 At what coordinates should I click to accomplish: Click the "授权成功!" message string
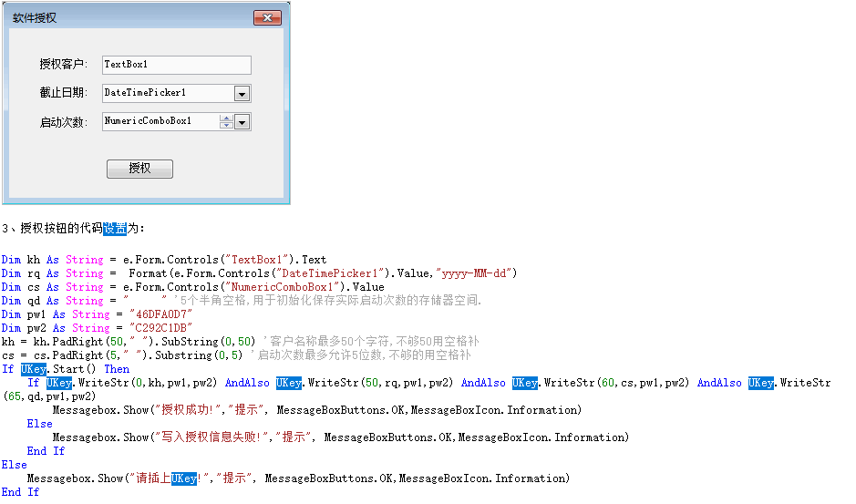[186, 410]
